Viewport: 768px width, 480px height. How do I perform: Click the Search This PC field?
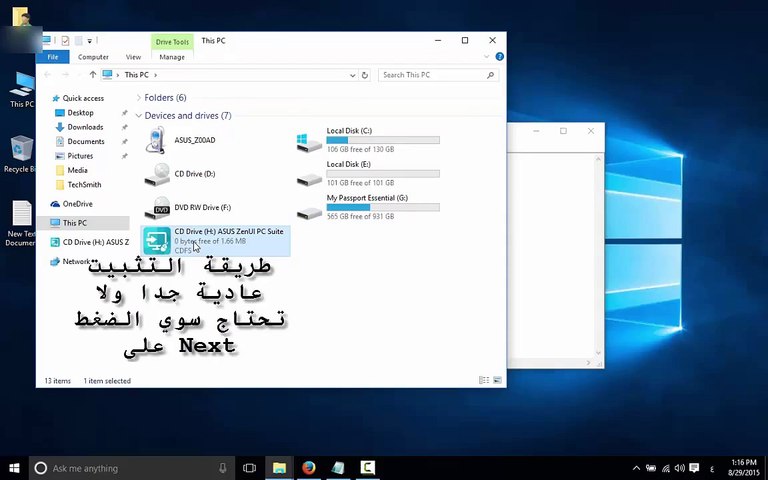point(438,75)
